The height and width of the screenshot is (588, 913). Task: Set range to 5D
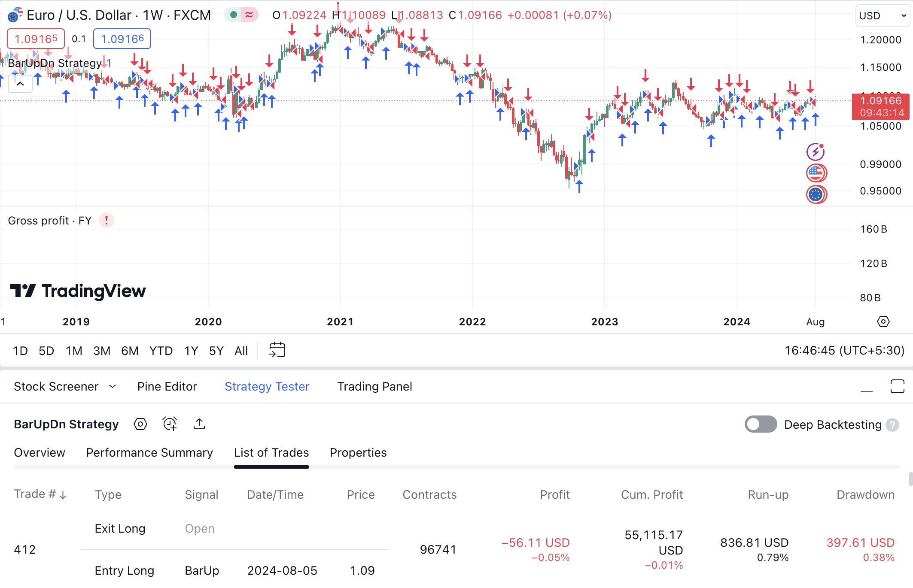pyautogui.click(x=46, y=351)
